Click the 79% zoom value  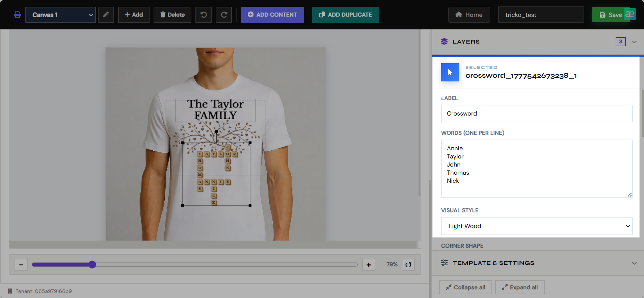(x=392, y=265)
